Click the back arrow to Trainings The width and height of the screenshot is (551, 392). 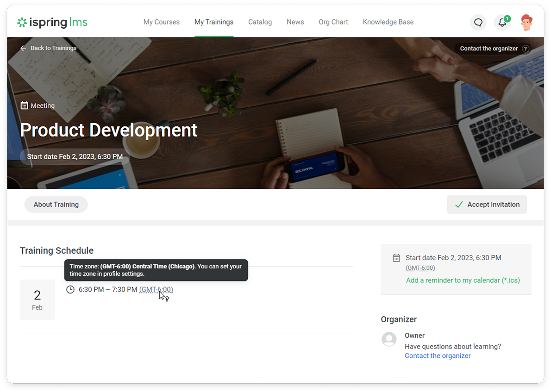pyautogui.click(x=24, y=48)
